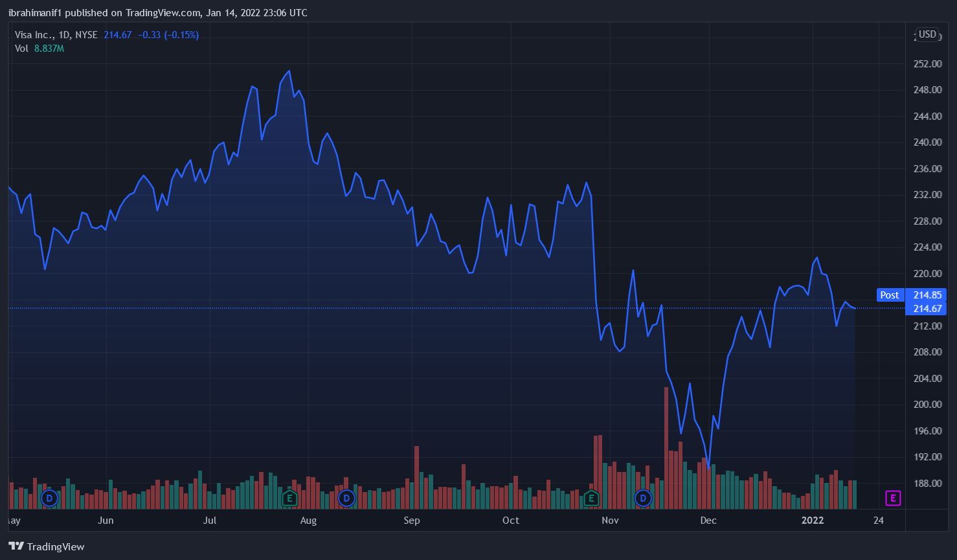Open the earnings E marker before Aug

[x=289, y=498]
